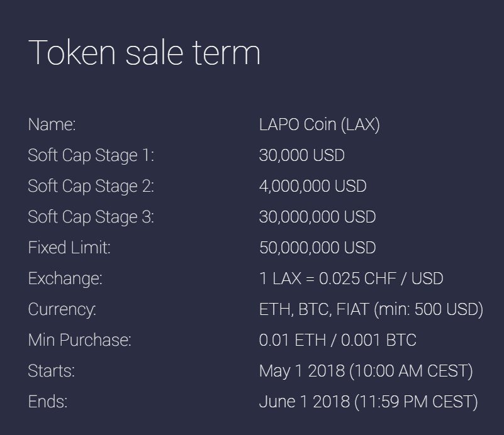Click the 30,000,000 USD value
This screenshot has height=435, width=504.
tap(318, 217)
